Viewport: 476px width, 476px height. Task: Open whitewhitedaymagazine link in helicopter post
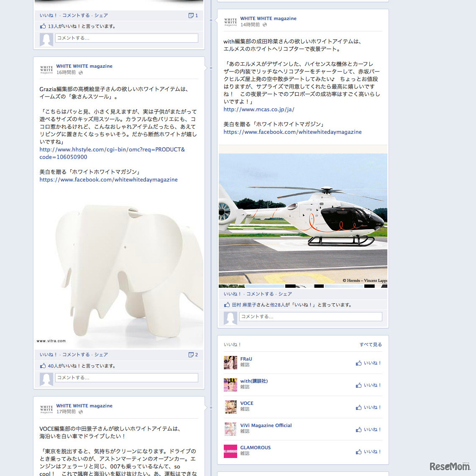click(293, 132)
